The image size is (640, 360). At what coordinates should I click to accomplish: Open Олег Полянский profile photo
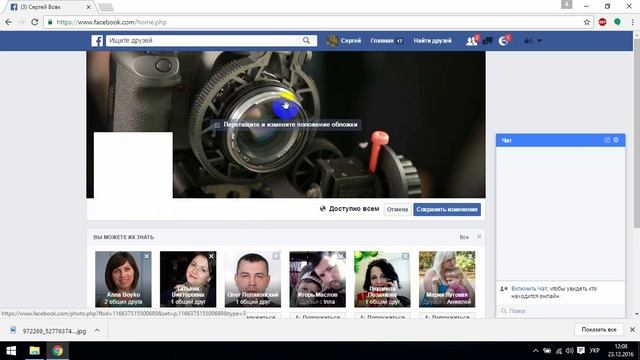(x=253, y=279)
